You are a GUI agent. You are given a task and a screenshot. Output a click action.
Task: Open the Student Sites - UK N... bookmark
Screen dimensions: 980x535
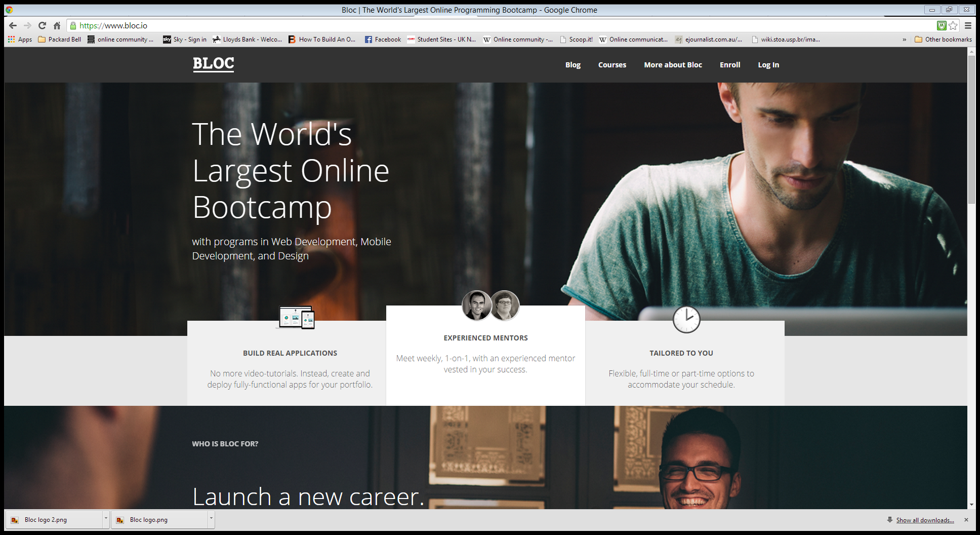click(441, 39)
